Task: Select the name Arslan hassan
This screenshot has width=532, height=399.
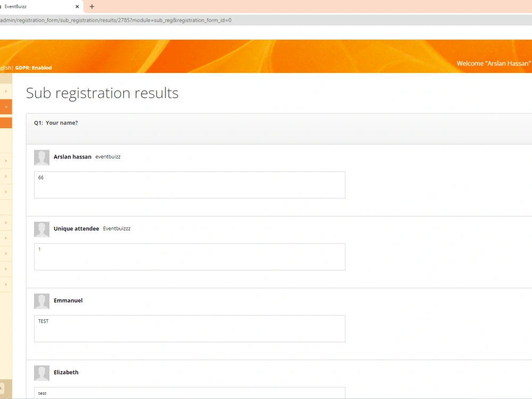Action: coord(72,157)
